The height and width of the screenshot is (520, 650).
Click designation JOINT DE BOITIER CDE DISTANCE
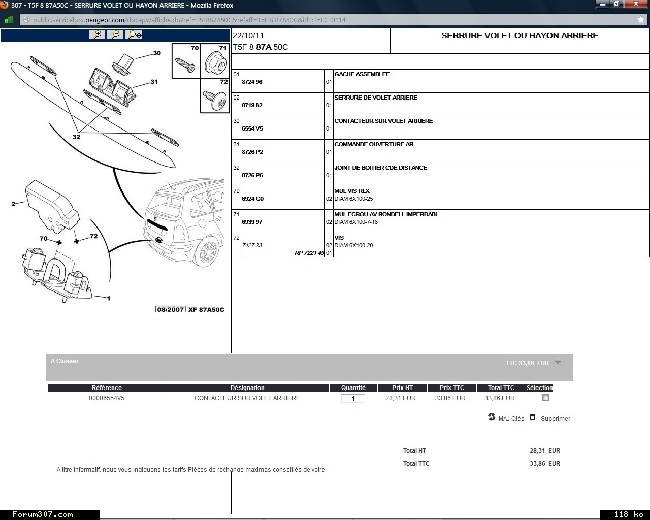(381, 168)
